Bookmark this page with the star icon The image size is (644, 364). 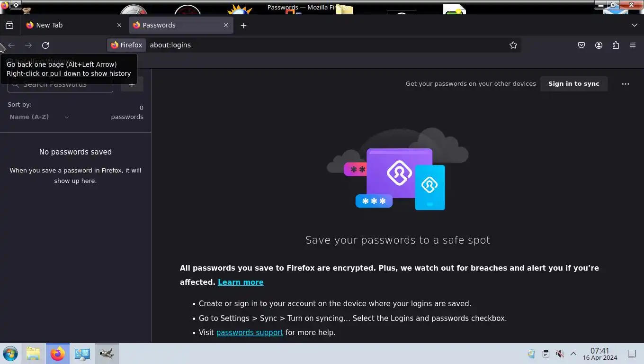click(513, 45)
